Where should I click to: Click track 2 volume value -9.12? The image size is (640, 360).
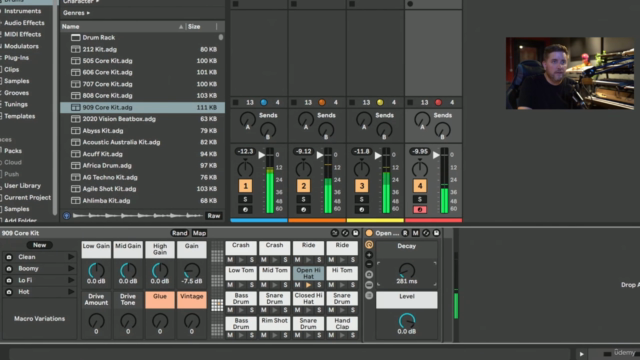(x=303, y=151)
